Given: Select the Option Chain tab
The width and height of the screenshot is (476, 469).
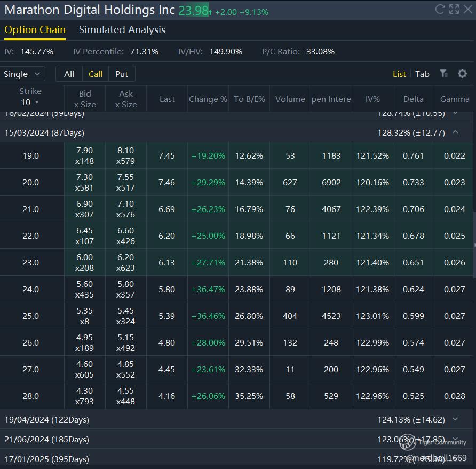Looking at the screenshot, I should (x=35, y=30).
